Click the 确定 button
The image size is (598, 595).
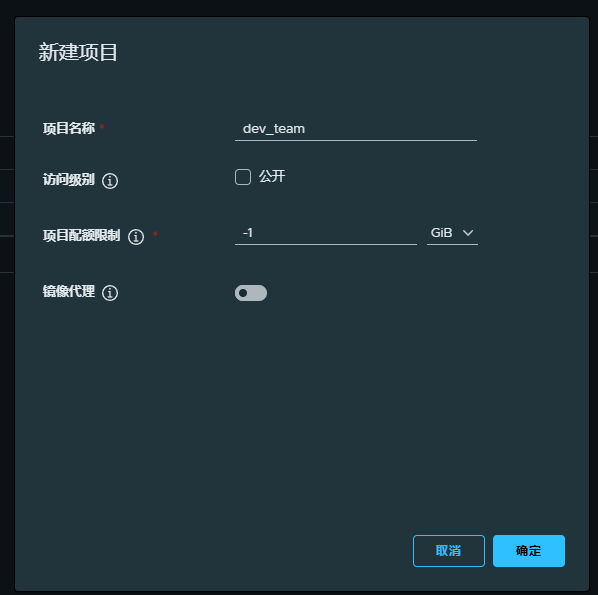click(x=529, y=551)
